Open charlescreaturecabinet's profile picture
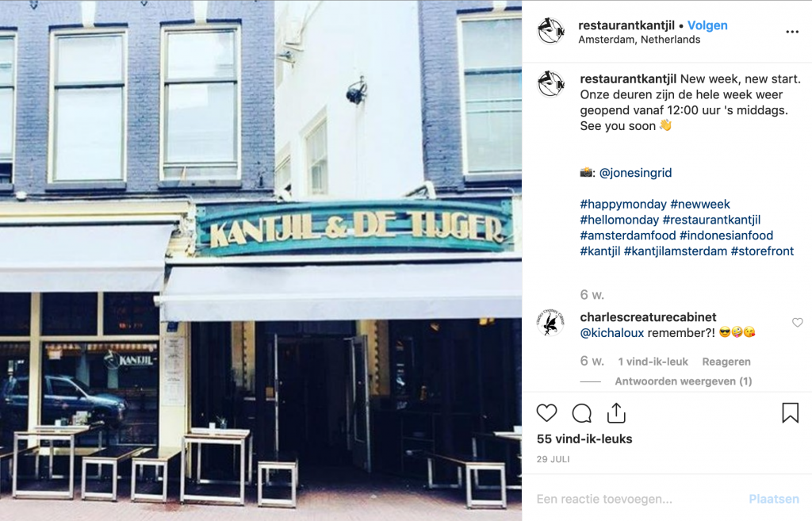The image size is (812, 521). coord(550,322)
